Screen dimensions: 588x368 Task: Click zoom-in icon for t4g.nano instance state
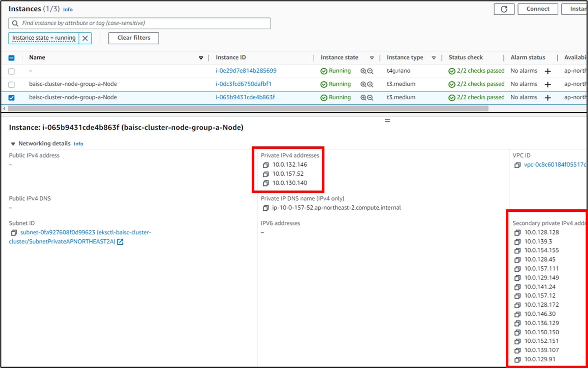point(363,71)
